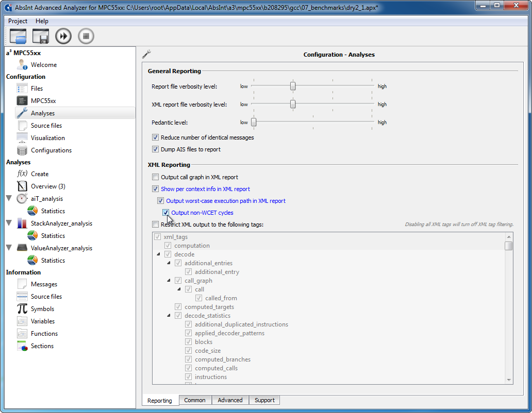Enable Output call graph in XML report
Viewport: 532px width, 413px height.
pos(155,177)
